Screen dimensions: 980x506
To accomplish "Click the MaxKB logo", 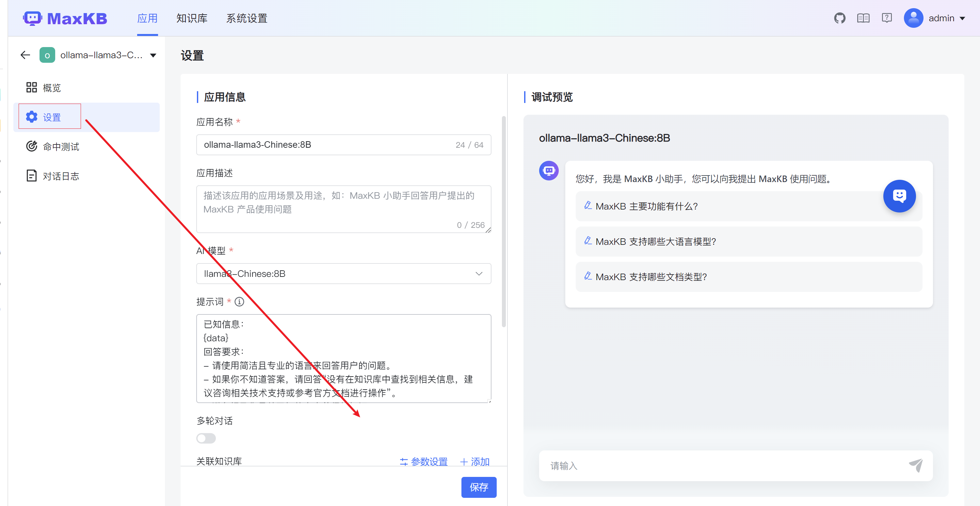I will (x=65, y=18).
